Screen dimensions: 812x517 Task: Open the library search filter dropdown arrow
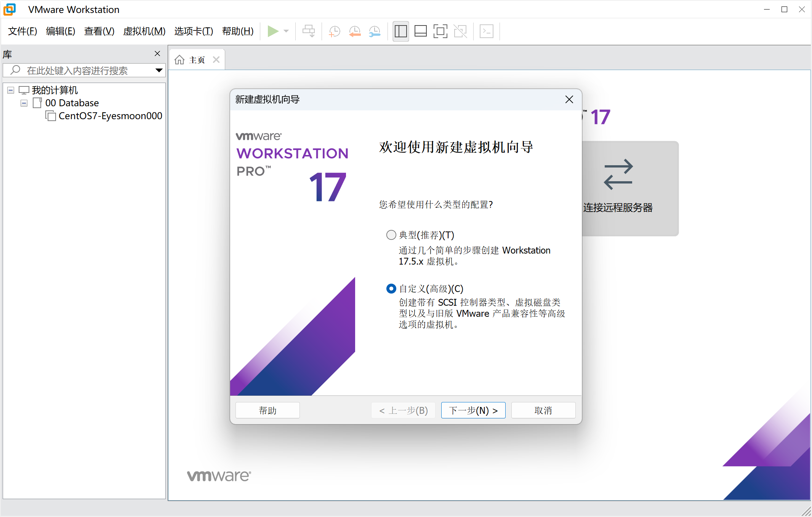point(159,70)
